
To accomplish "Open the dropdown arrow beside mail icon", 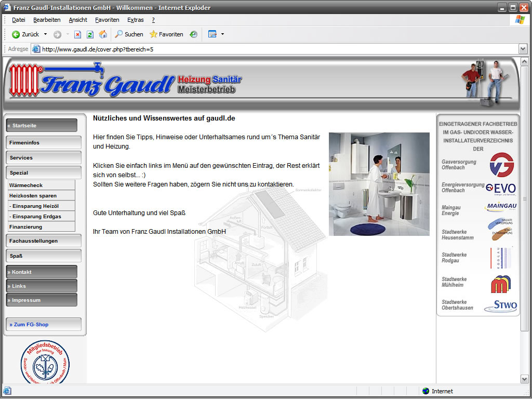I will click(222, 34).
